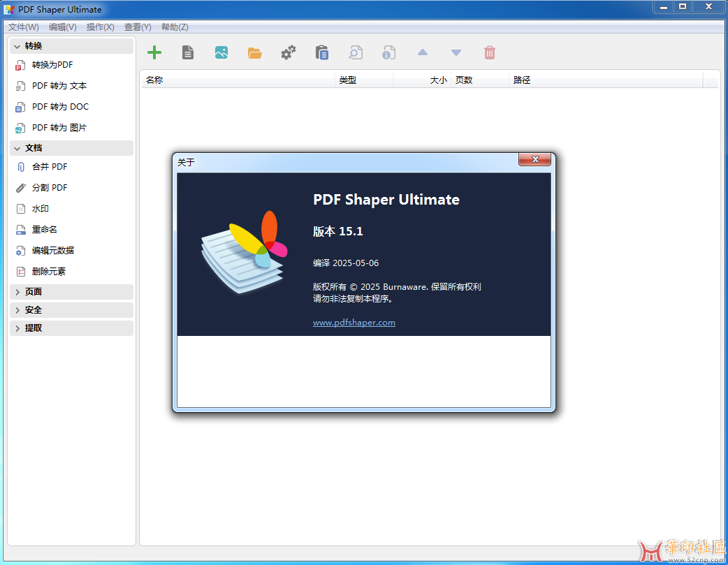Select 合并 PDF in sidebar

pyautogui.click(x=50, y=167)
